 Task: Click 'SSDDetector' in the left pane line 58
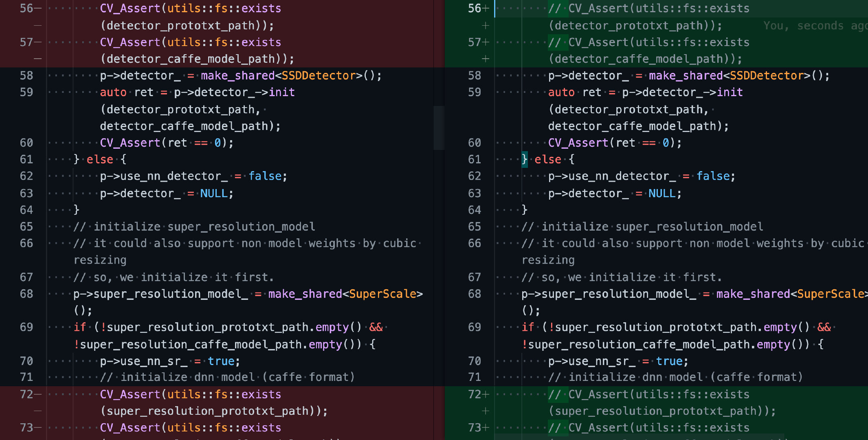coord(319,76)
